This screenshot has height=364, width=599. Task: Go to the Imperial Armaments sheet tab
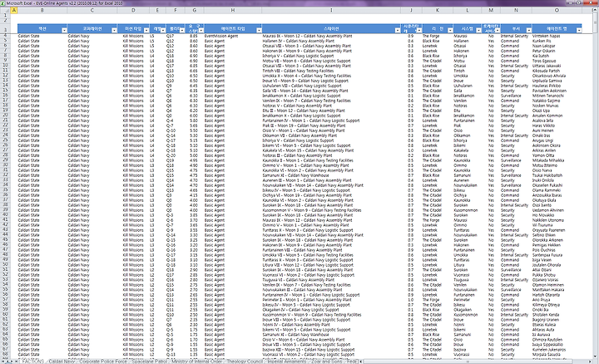coord(287,361)
